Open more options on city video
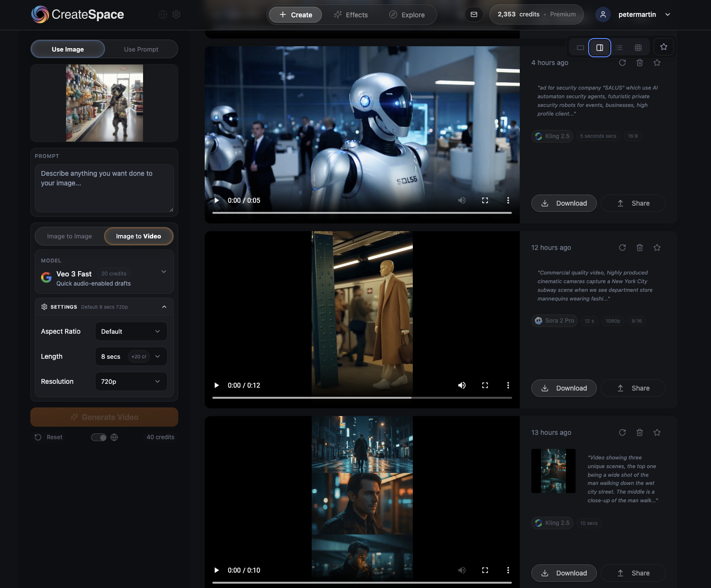 [x=508, y=570]
